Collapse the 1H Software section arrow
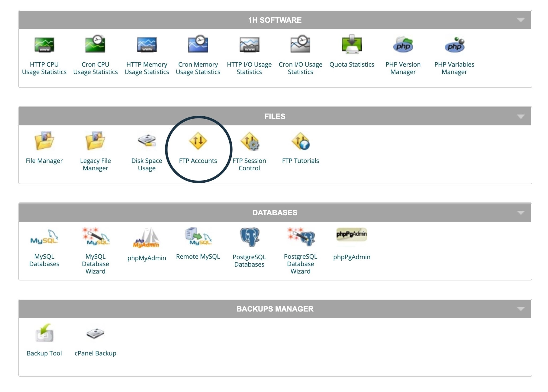Viewport: 548px width, 392px height. [x=521, y=20]
